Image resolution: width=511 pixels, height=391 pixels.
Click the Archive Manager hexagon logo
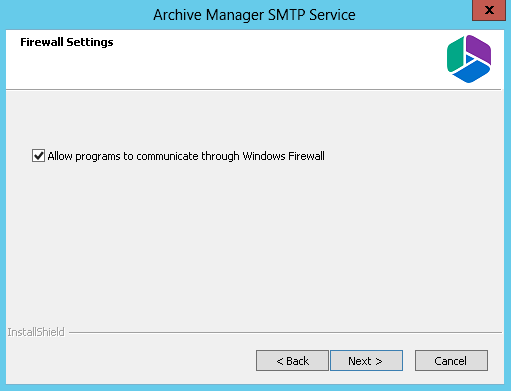[469, 59]
